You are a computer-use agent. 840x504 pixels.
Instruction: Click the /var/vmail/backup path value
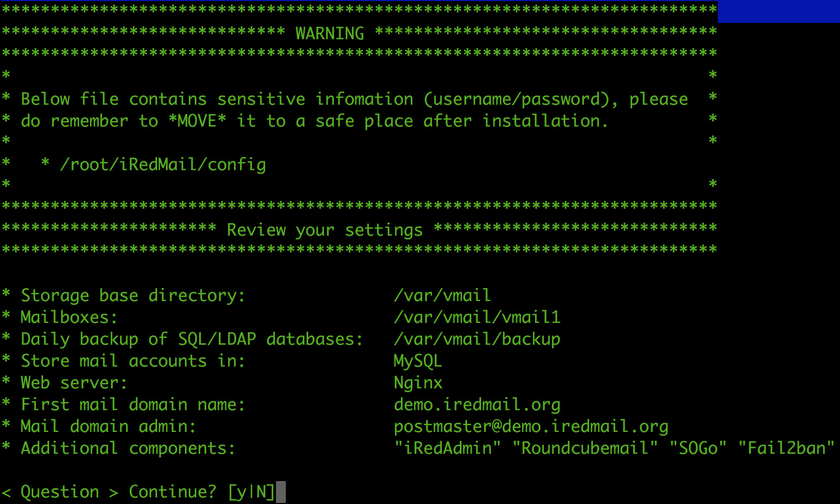477,339
